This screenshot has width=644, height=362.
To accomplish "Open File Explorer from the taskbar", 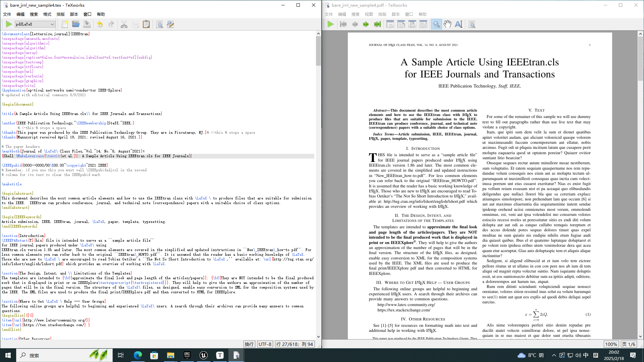I will (x=170, y=355).
